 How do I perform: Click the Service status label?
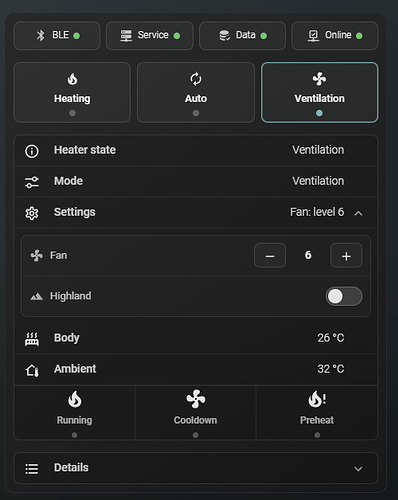pos(153,35)
